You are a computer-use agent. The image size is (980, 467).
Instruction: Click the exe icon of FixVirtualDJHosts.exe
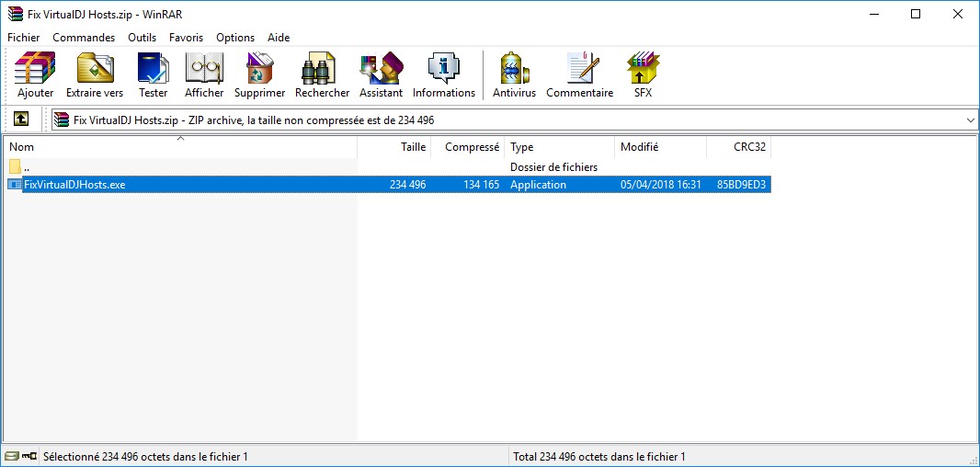15,185
